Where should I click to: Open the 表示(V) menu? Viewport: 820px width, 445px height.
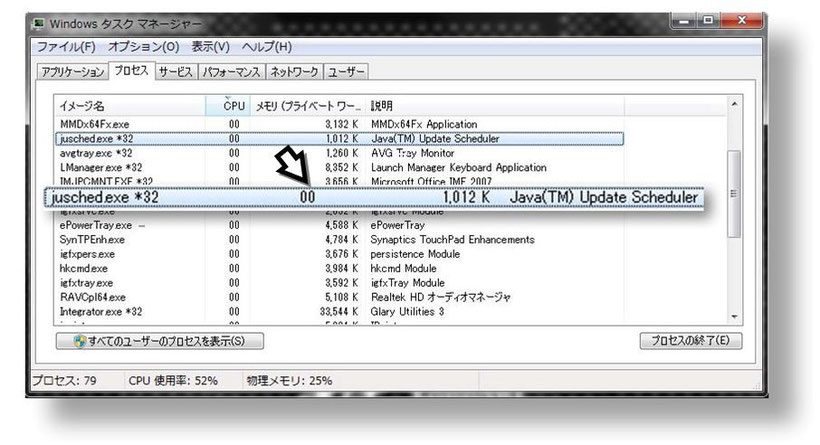point(210,47)
